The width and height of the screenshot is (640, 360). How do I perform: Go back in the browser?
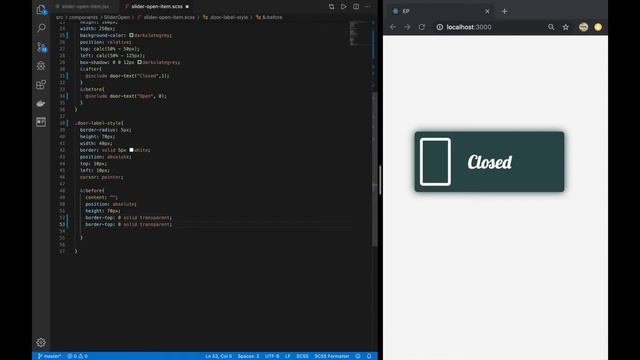pyautogui.click(x=393, y=27)
